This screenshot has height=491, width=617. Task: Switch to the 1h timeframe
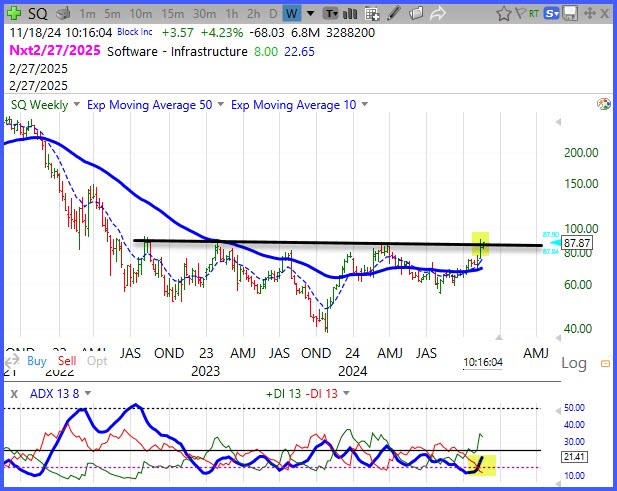coord(232,14)
